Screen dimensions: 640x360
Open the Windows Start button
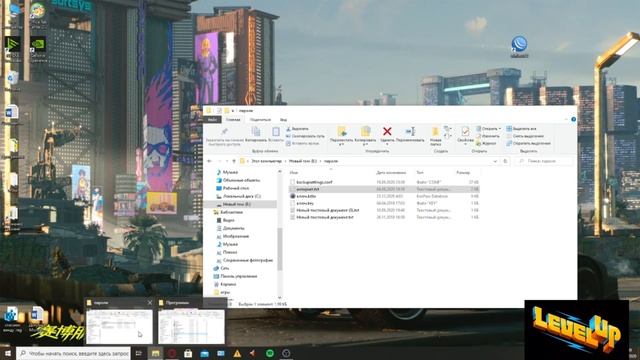coord(8,353)
